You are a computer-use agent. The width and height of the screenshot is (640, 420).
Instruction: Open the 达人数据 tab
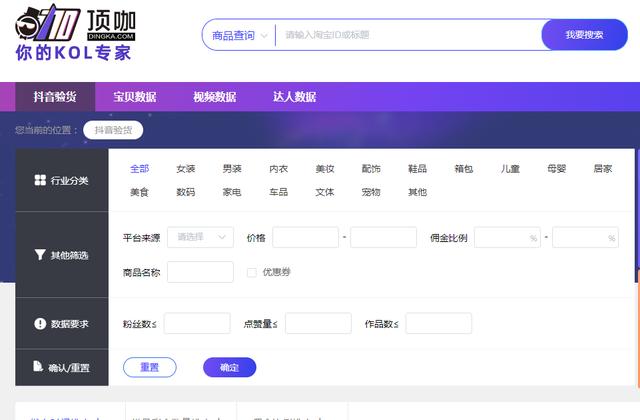click(x=294, y=97)
